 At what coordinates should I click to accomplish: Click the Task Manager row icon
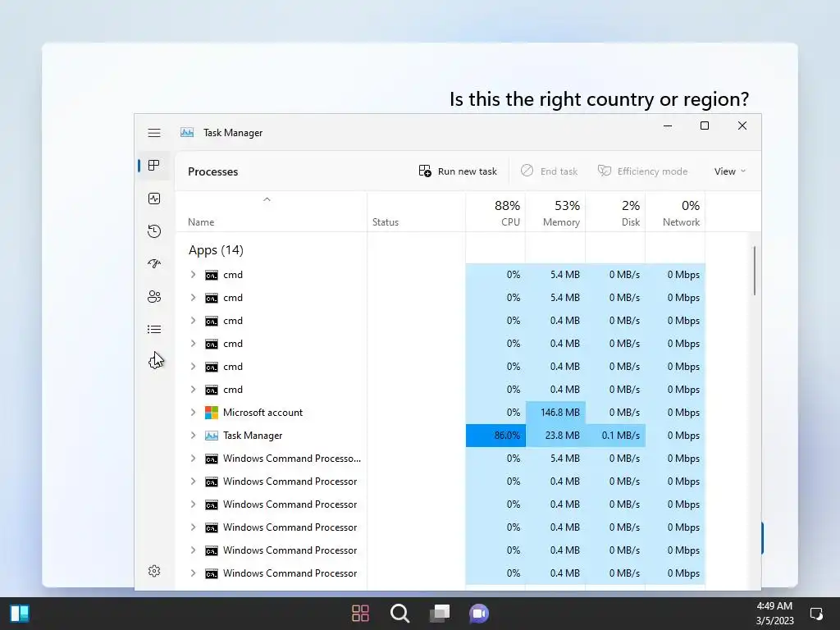coord(212,436)
